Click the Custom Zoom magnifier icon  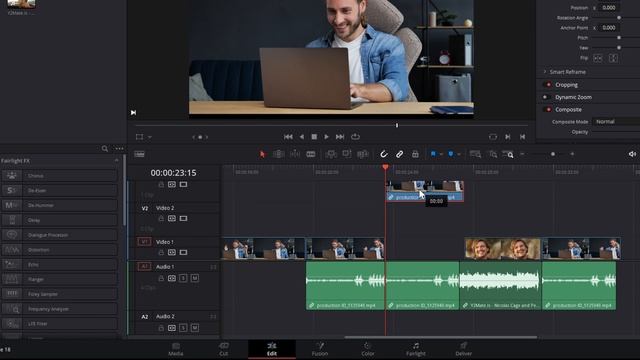pos(508,154)
